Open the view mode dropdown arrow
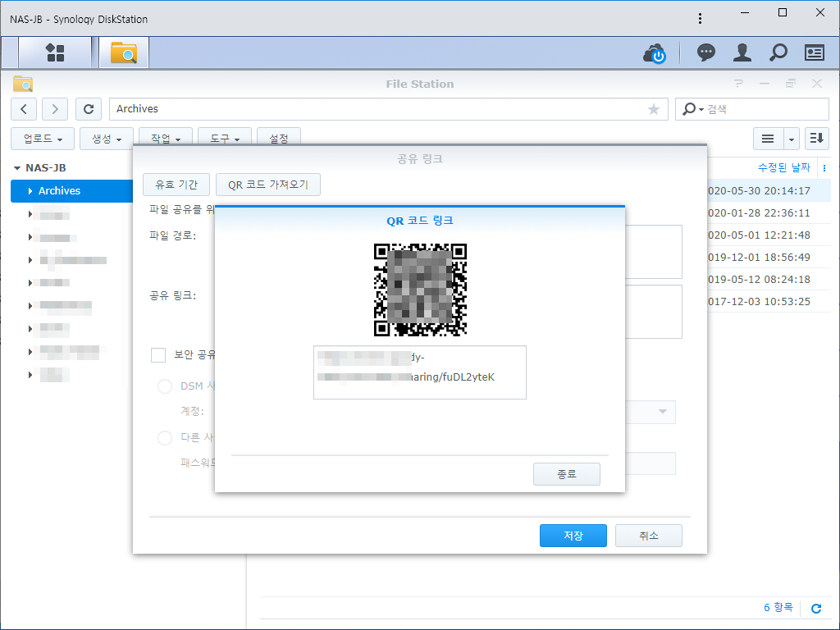Screen dimensions: 840x630 (792, 139)
